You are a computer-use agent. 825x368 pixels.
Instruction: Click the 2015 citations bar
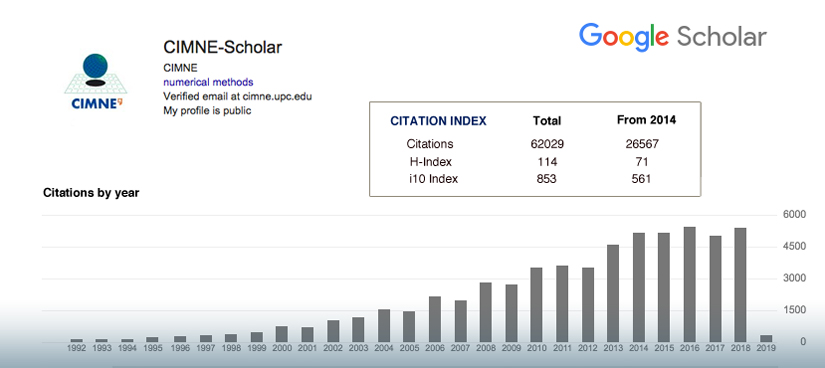click(x=664, y=287)
